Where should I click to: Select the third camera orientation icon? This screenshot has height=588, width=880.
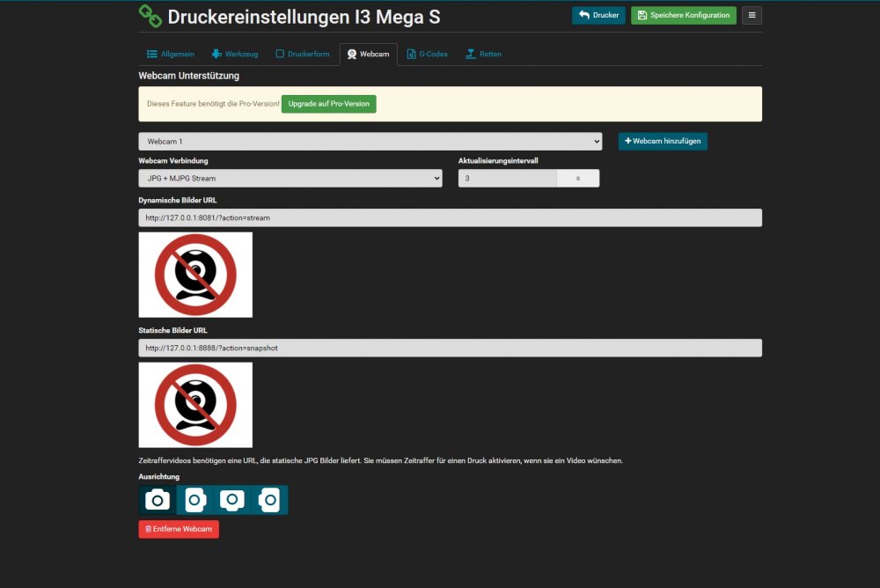(x=232, y=500)
